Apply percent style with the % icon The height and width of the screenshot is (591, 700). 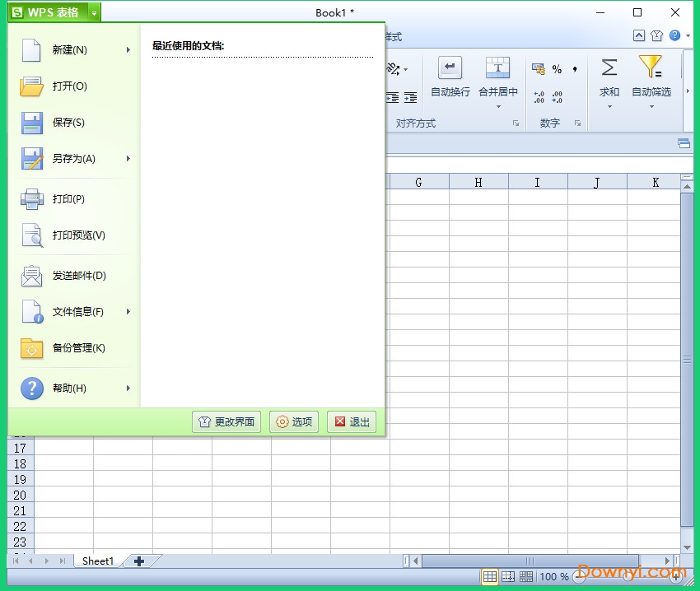(557, 69)
